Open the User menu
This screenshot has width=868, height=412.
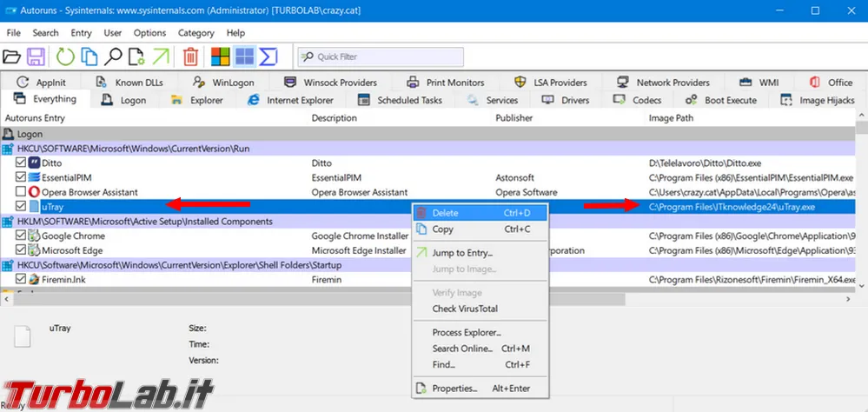point(113,33)
